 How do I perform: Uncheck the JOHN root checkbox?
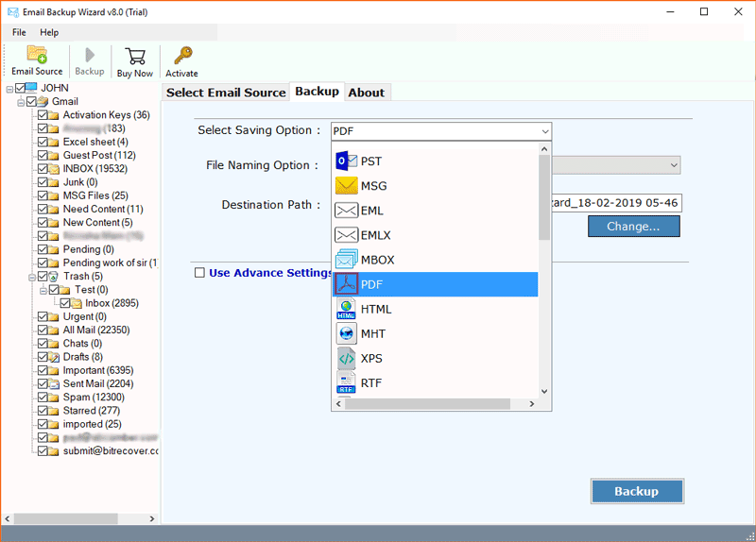click(20, 88)
